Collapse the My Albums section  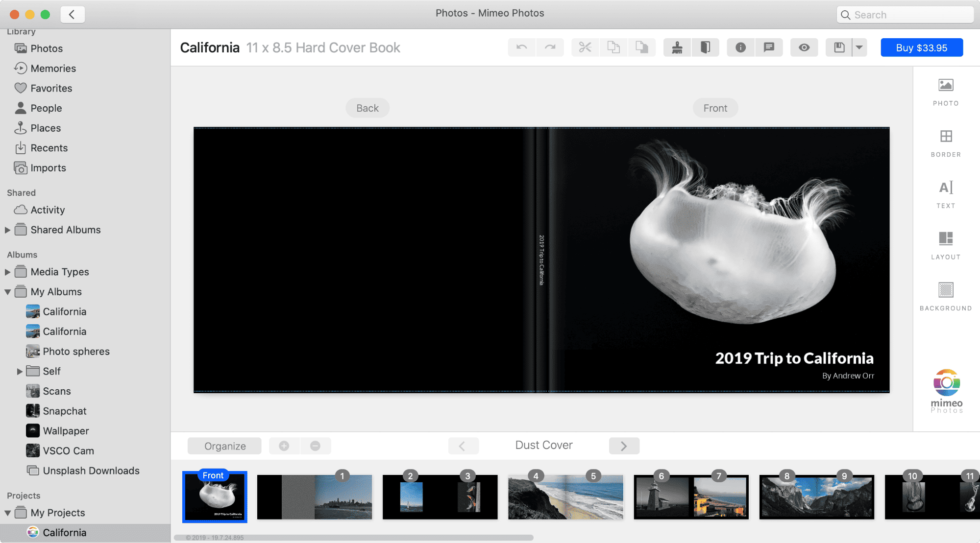tap(7, 291)
